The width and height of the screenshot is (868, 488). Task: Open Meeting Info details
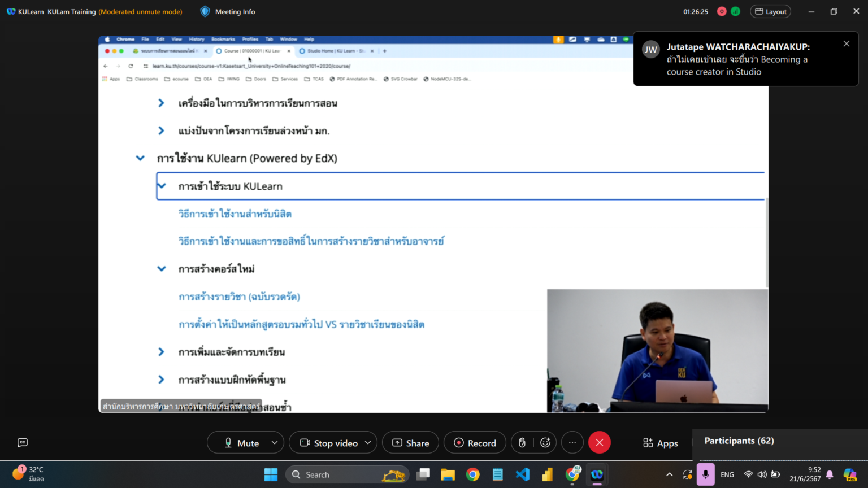pyautogui.click(x=227, y=11)
